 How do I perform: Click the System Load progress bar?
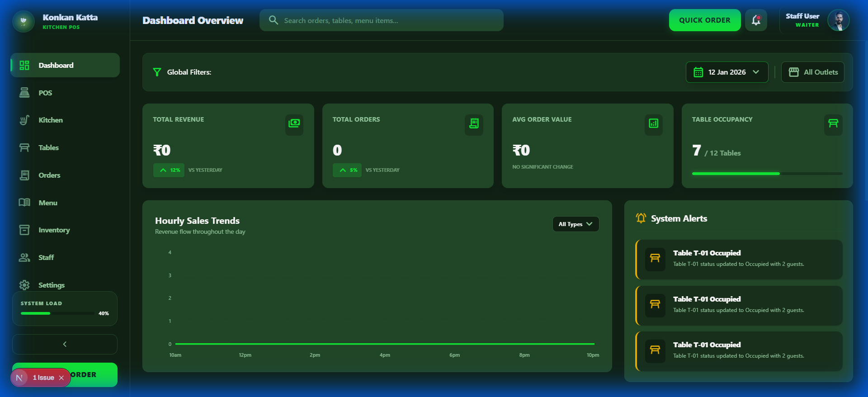[57, 313]
